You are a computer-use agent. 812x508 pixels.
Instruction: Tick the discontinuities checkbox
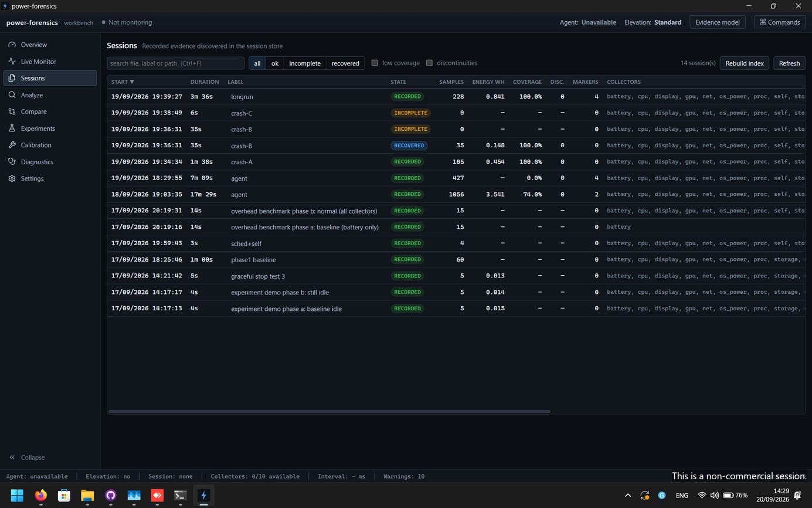(x=429, y=63)
